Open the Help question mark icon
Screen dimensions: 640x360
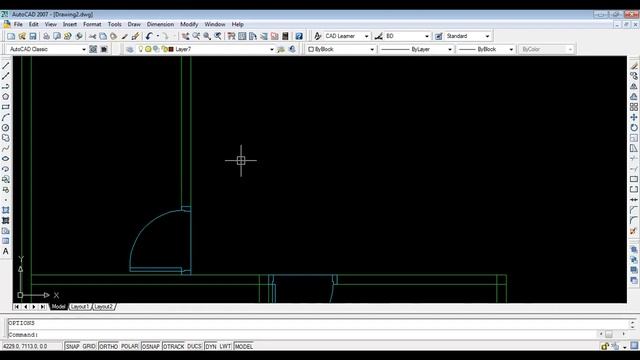coord(299,36)
